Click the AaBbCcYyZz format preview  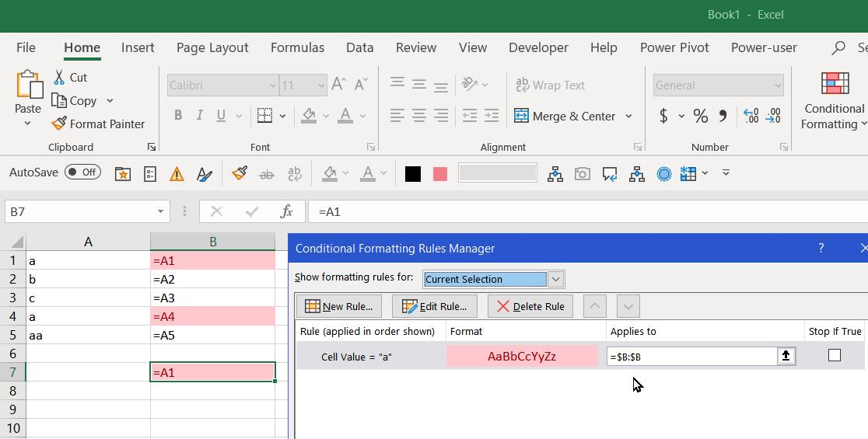522,357
